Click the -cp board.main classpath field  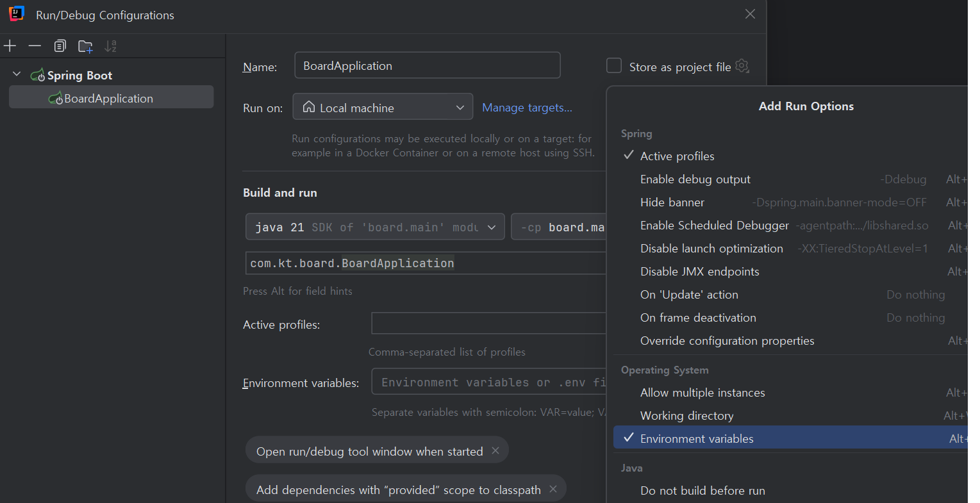[x=559, y=227]
